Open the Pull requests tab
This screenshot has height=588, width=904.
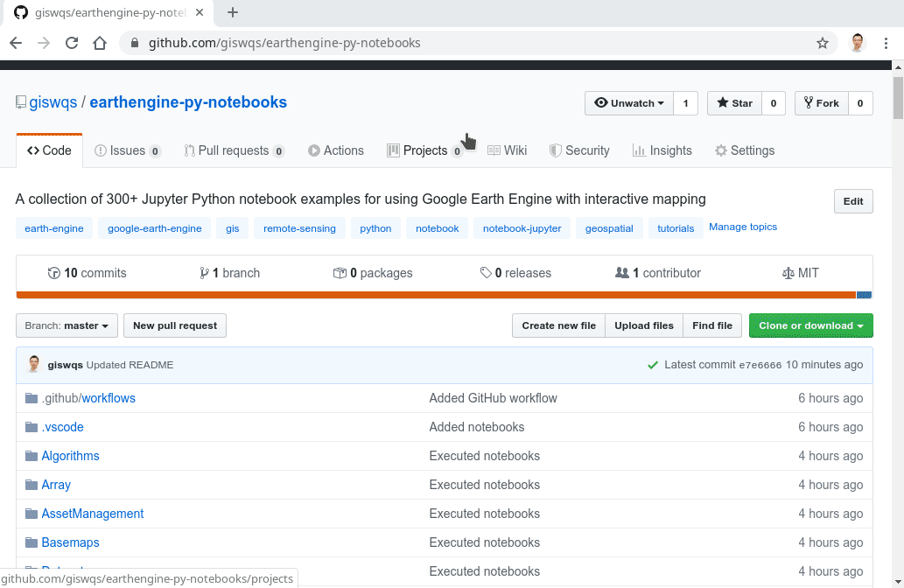click(234, 150)
